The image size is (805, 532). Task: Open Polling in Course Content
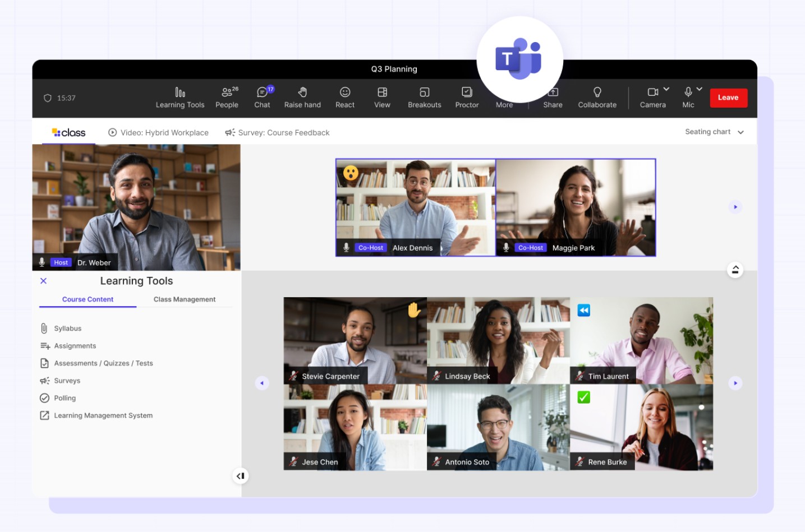coord(58,398)
